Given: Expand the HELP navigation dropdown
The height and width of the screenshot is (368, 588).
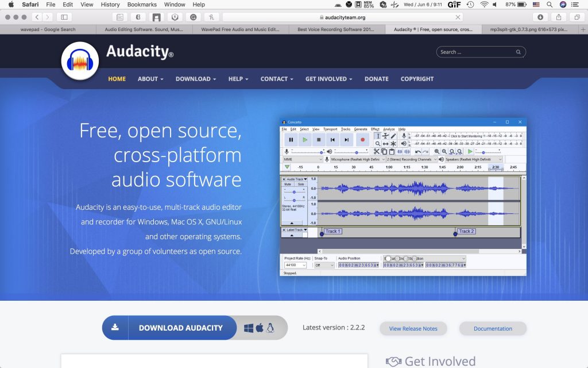Looking at the screenshot, I should coord(238,79).
